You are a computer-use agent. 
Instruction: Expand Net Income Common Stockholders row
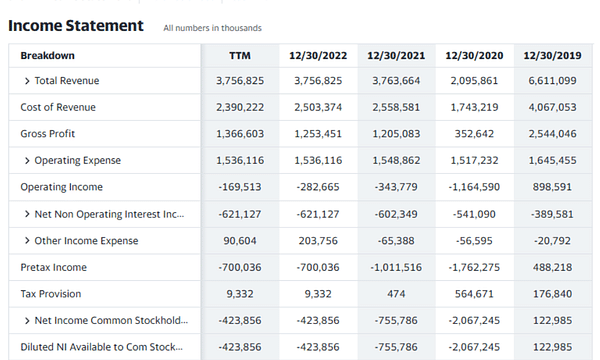[x=27, y=321]
